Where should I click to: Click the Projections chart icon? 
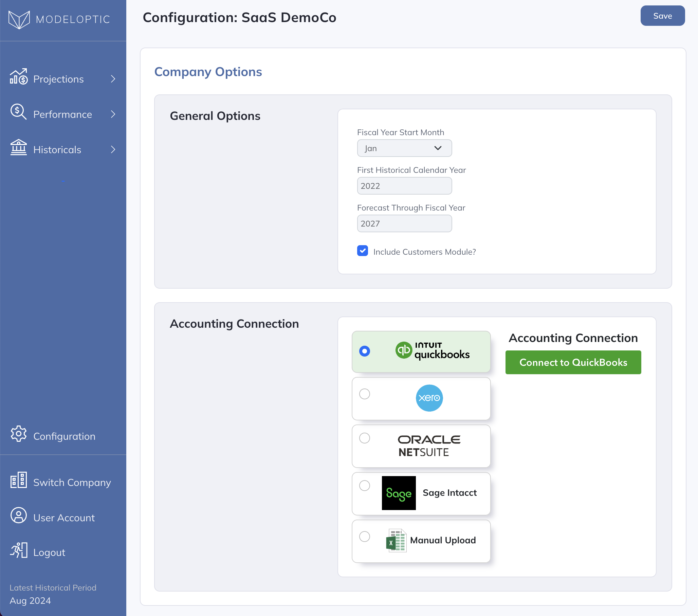[x=18, y=76]
